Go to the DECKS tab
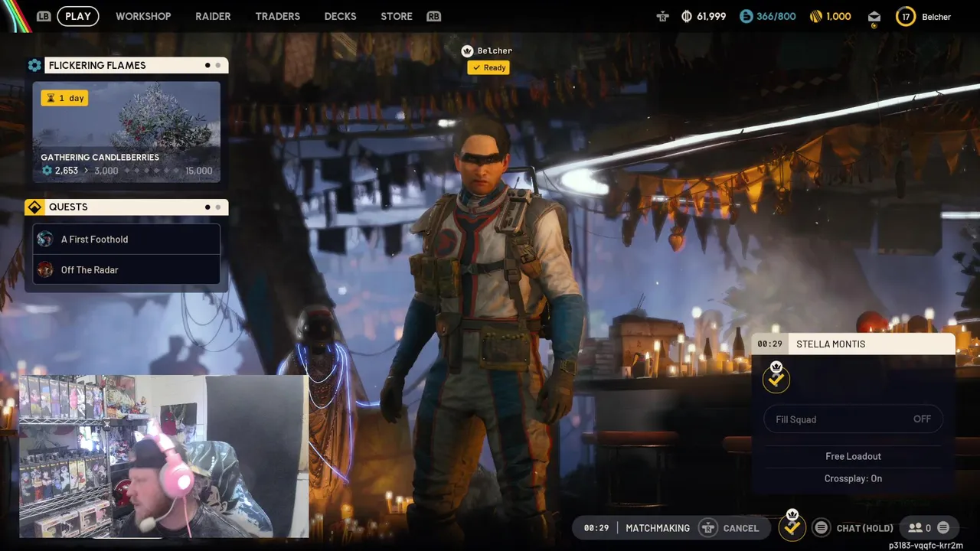 coord(340,16)
